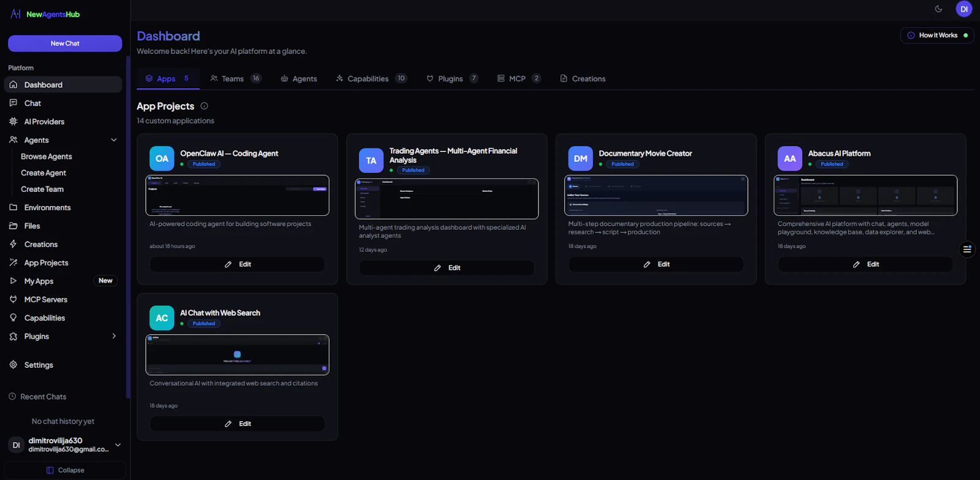This screenshot has height=480, width=980.
Task: Expand the dimitrovilija630 account menu chevron
Action: [x=118, y=445]
